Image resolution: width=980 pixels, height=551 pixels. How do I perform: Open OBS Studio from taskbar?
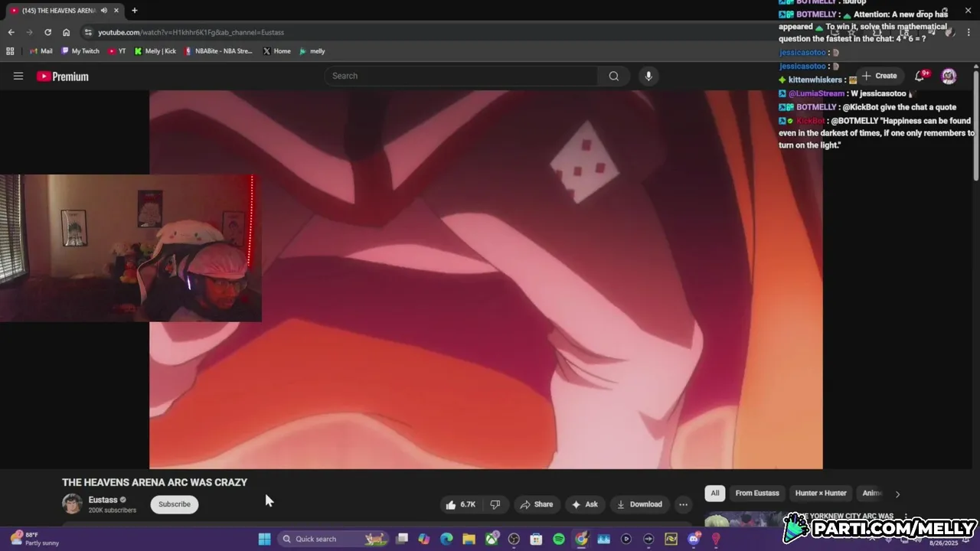[514, 539]
